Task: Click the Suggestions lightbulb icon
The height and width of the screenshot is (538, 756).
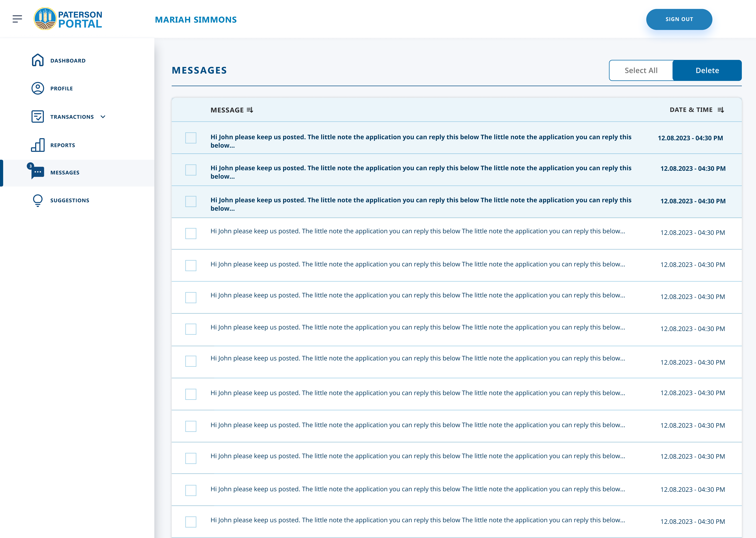Action: 38,200
